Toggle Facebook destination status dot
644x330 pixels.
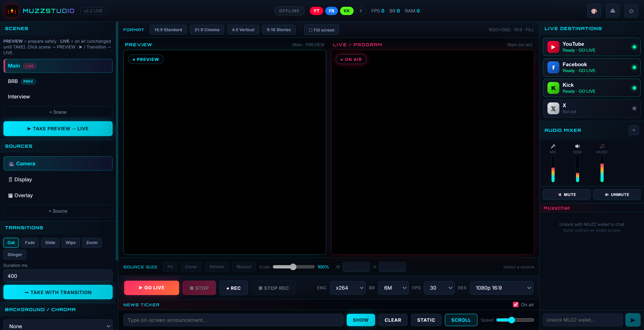click(x=634, y=67)
